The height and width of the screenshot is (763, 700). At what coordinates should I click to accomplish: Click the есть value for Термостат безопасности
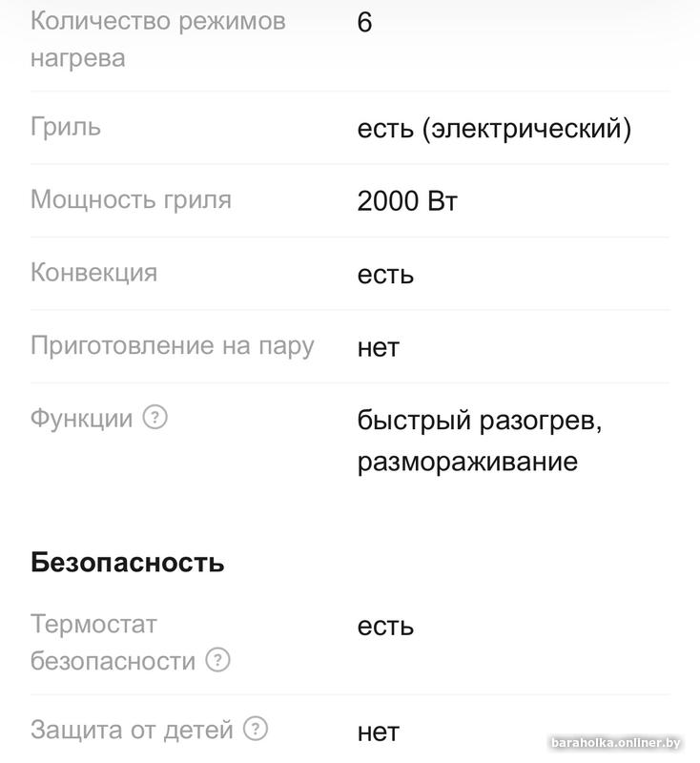[x=385, y=627]
